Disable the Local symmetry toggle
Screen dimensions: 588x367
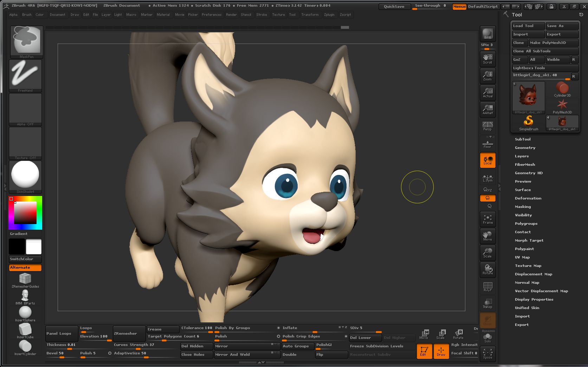pyautogui.click(x=487, y=160)
